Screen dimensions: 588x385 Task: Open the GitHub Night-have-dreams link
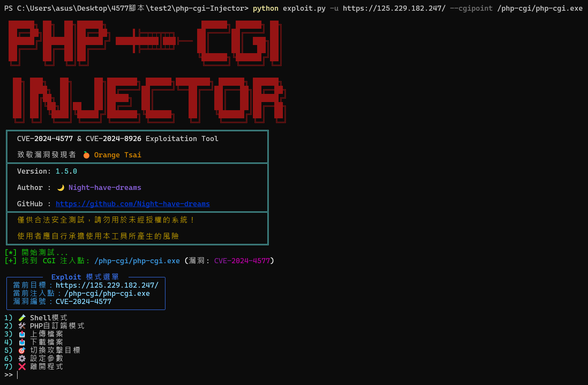pos(133,204)
